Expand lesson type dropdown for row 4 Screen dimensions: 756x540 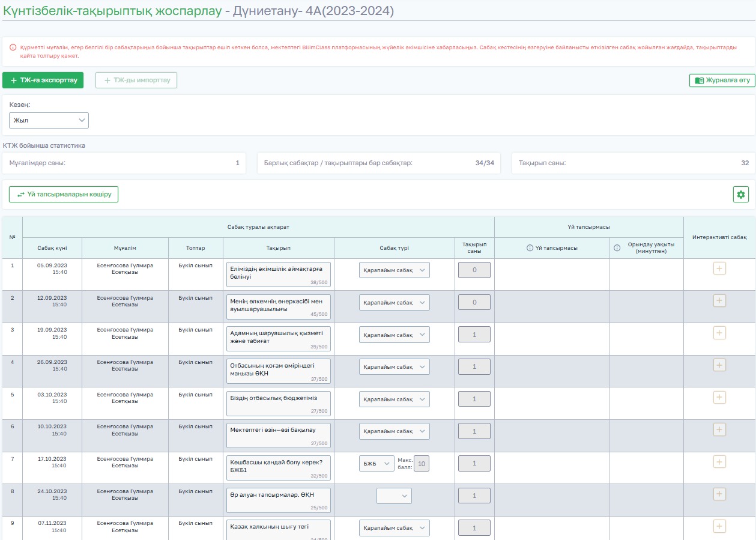395,367
